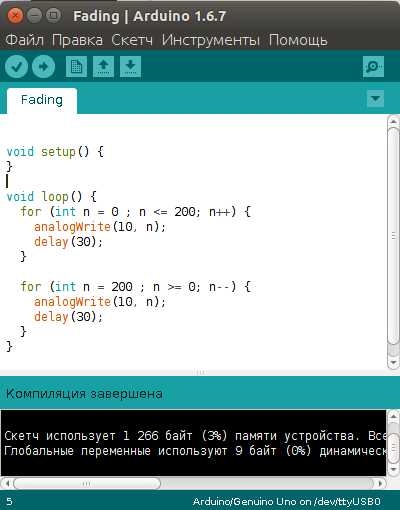Click the 'void setup() {' line
Image resolution: width=400 pixels, height=510 pixels.
55,152
